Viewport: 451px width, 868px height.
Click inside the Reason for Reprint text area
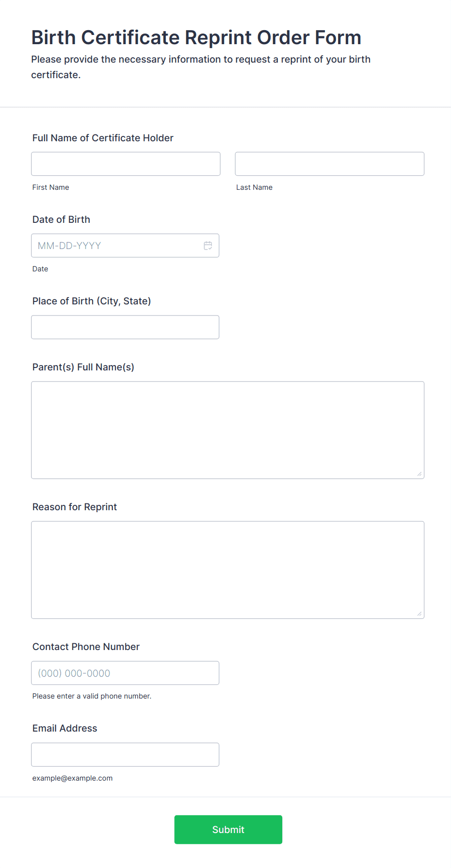point(227,570)
